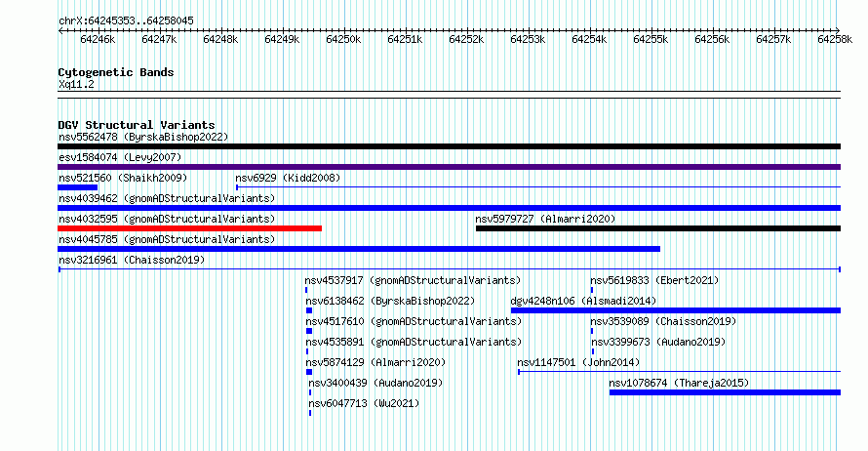Viewport: 868px width, 451px height.
Task: Select the blue nsv1078674 variant bar
Action: point(726,392)
